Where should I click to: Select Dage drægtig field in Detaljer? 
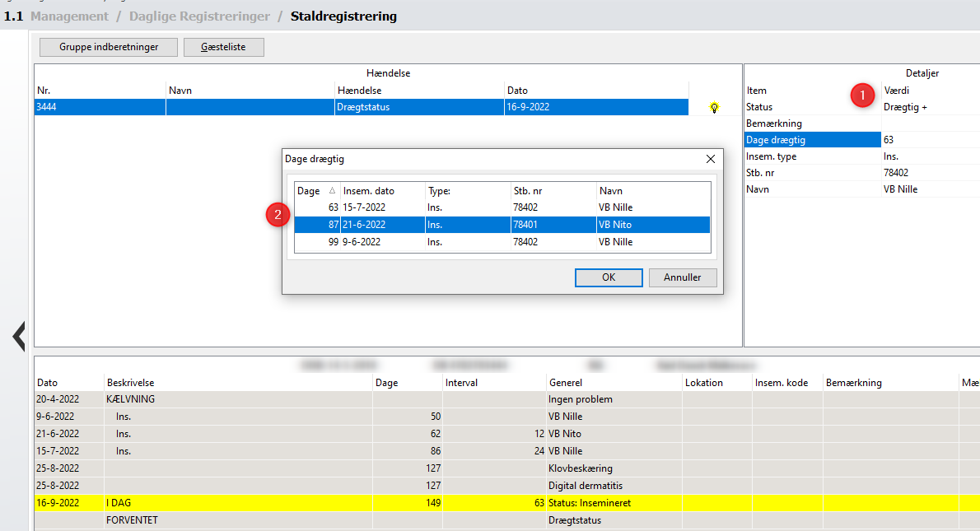pyautogui.click(x=812, y=140)
